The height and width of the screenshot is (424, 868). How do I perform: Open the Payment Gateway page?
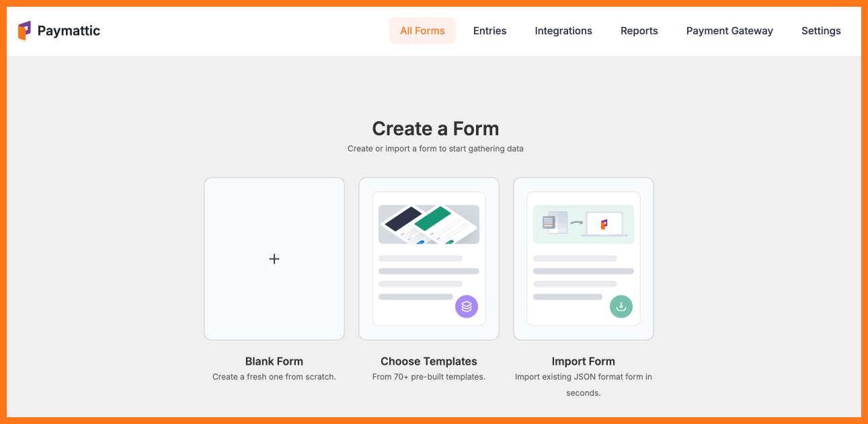[729, 30]
